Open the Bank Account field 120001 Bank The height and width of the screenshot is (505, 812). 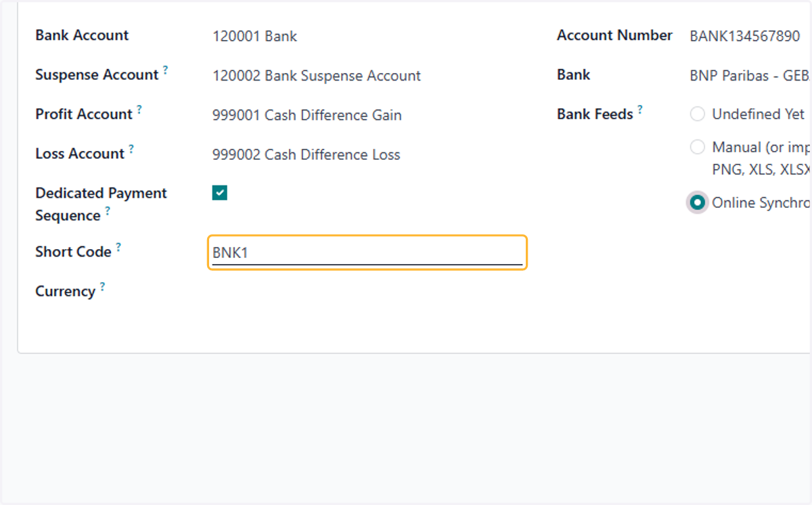point(367,36)
